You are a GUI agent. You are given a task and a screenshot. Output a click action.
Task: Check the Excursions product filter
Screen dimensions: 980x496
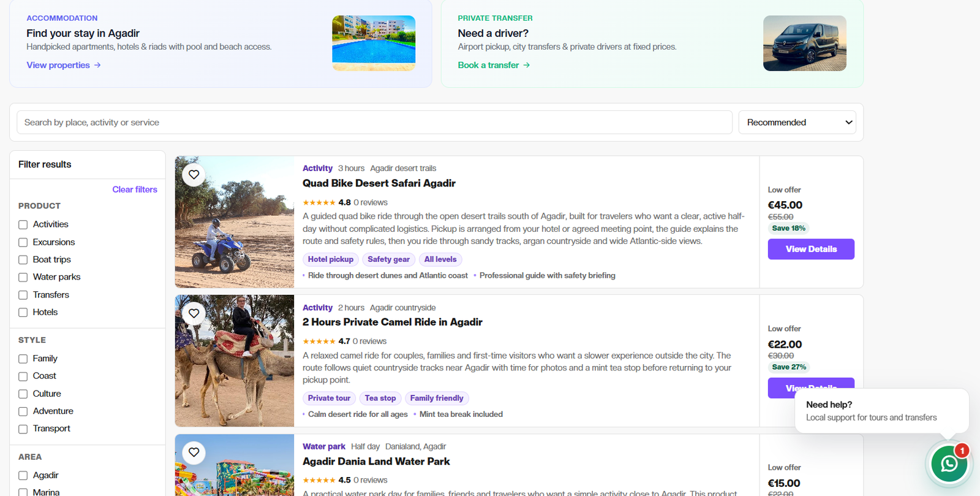click(23, 242)
